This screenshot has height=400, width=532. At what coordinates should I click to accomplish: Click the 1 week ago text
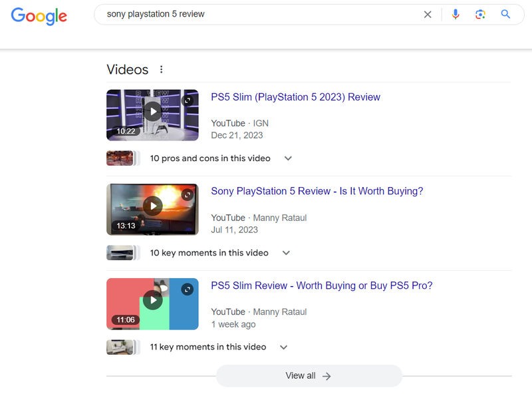pos(233,324)
